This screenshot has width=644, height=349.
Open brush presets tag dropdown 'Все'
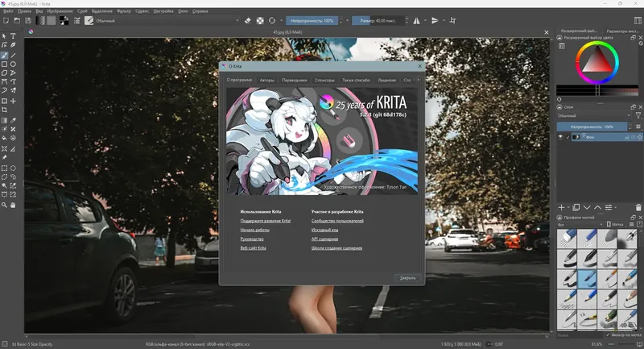tap(580, 224)
